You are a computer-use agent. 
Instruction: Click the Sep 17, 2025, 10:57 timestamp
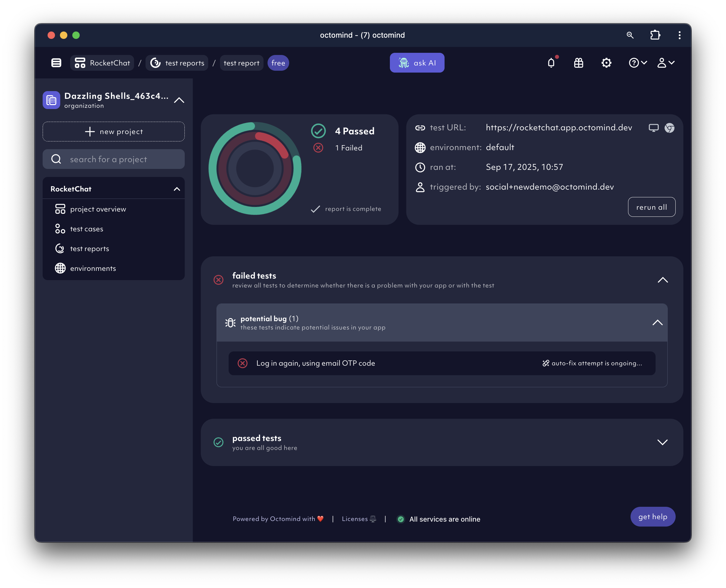[x=525, y=167]
